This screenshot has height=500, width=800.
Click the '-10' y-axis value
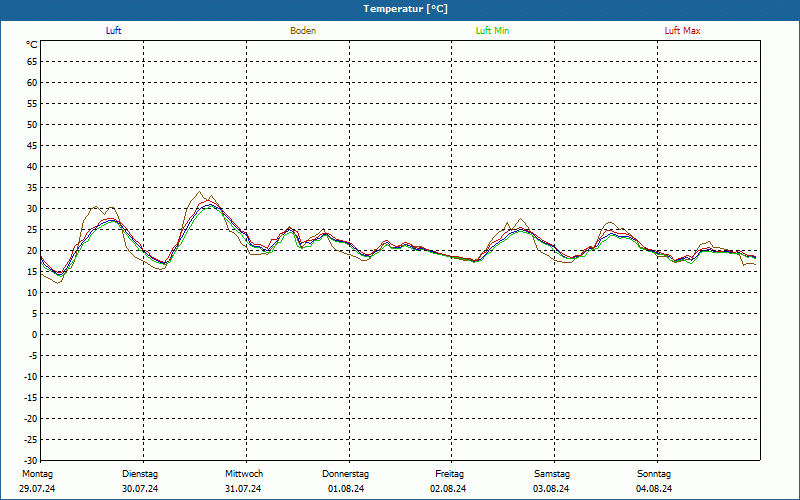[x=31, y=377]
